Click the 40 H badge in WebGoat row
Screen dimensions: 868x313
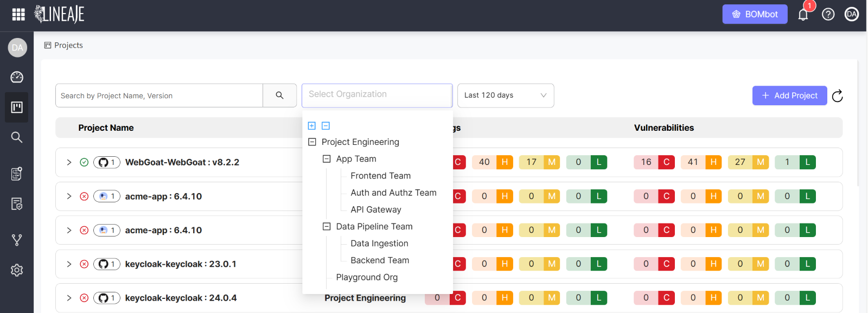click(493, 162)
